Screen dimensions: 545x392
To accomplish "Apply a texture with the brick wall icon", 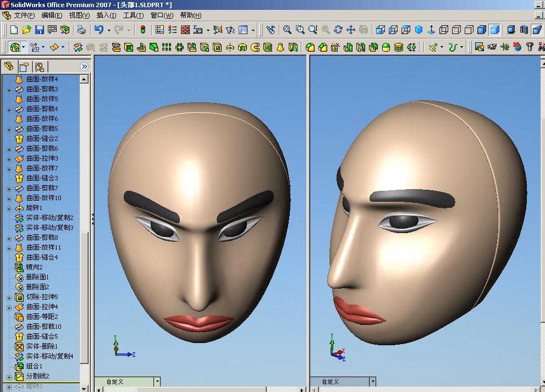I will tap(185, 30).
